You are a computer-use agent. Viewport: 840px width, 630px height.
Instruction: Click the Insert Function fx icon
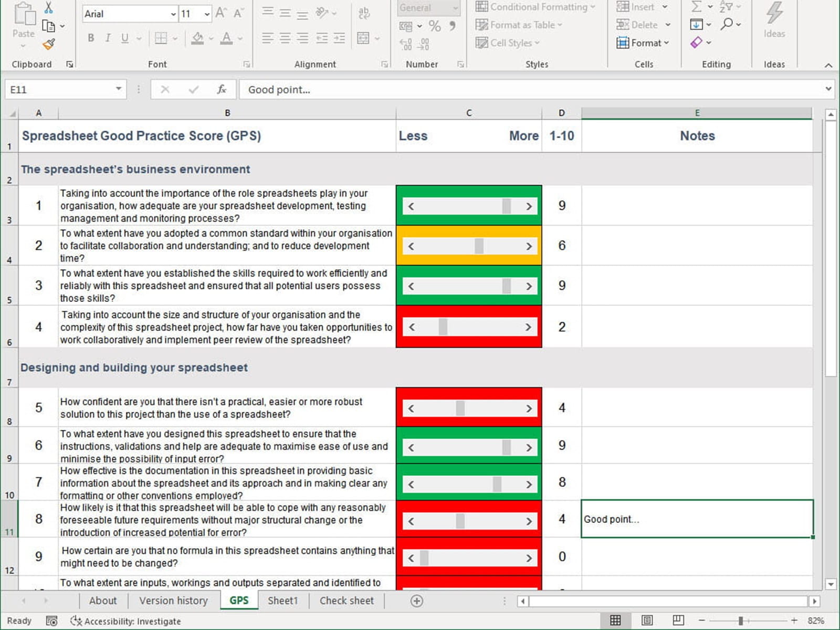tap(222, 90)
